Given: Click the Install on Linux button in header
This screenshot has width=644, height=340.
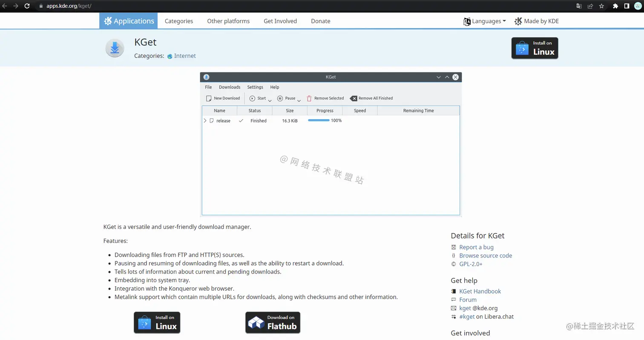Looking at the screenshot, I should pos(535,48).
